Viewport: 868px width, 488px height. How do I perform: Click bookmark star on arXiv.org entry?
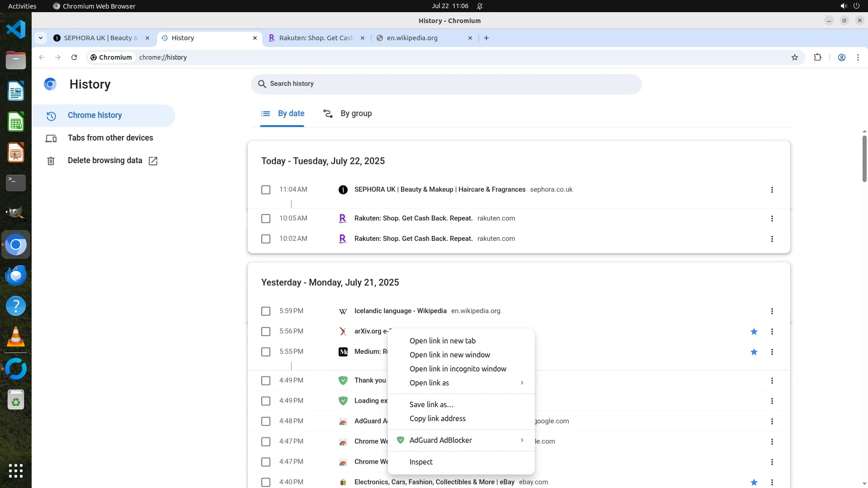(754, 332)
